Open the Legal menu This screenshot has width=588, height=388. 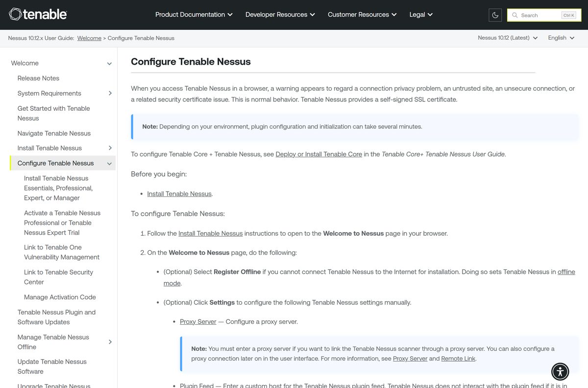click(421, 15)
